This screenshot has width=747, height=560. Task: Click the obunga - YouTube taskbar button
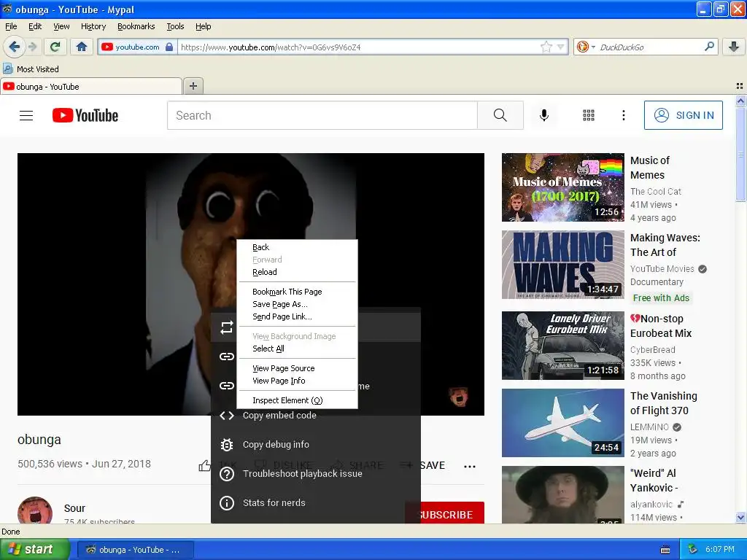(x=135, y=550)
